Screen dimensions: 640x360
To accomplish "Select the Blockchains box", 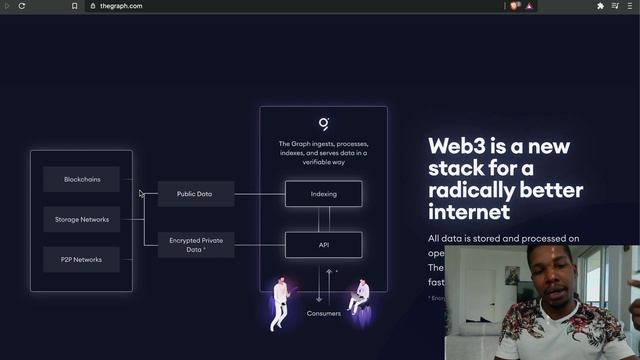I will (82, 179).
